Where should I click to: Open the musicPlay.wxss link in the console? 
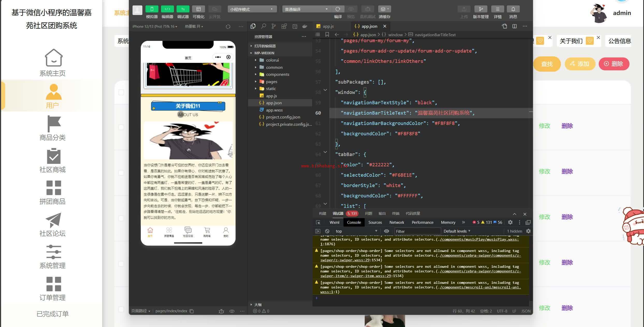click(479, 239)
